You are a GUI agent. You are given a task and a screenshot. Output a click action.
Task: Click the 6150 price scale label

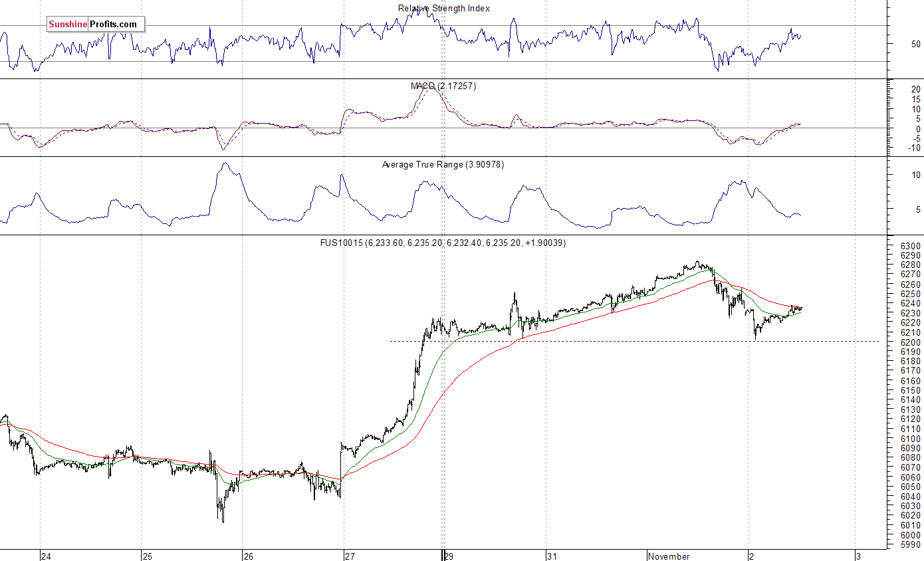click(x=910, y=390)
